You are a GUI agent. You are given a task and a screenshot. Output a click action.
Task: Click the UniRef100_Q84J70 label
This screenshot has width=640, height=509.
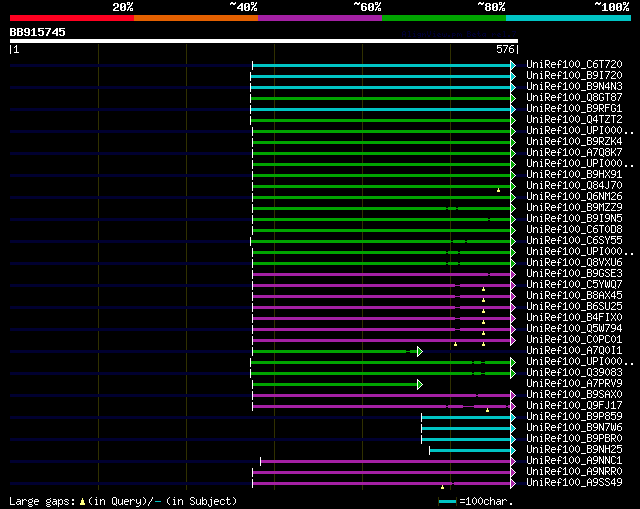[574, 186]
